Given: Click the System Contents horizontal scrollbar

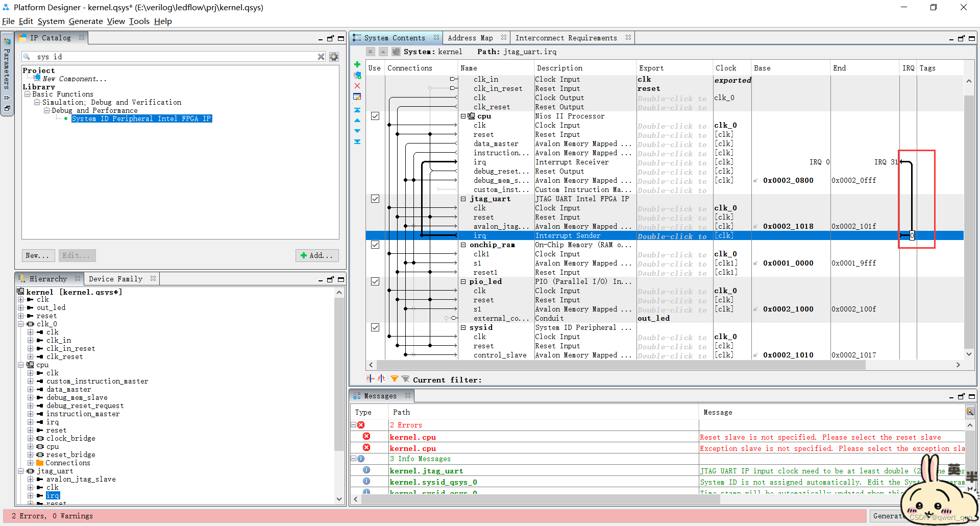Looking at the screenshot, I should click(x=621, y=365).
